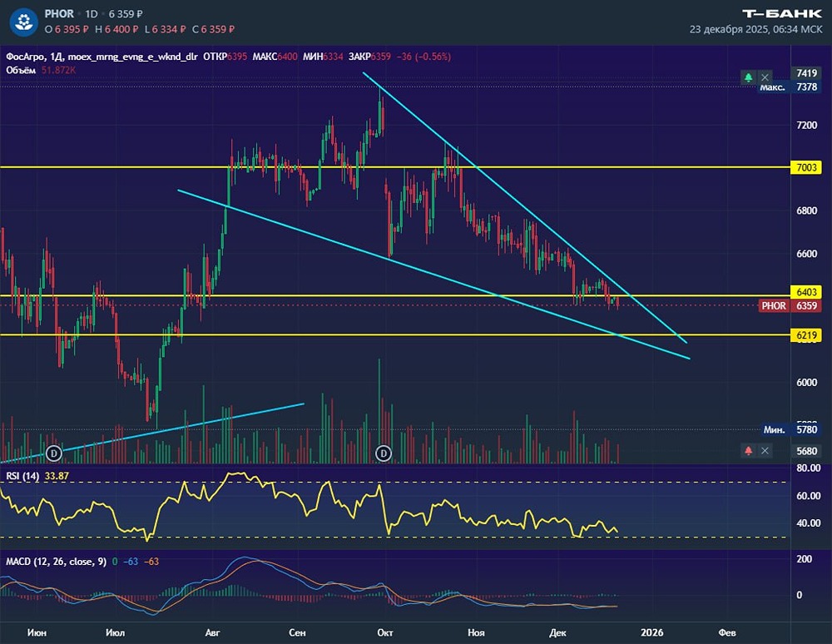Click the Окт label on time axis
The width and height of the screenshot is (832, 644).
click(x=384, y=632)
